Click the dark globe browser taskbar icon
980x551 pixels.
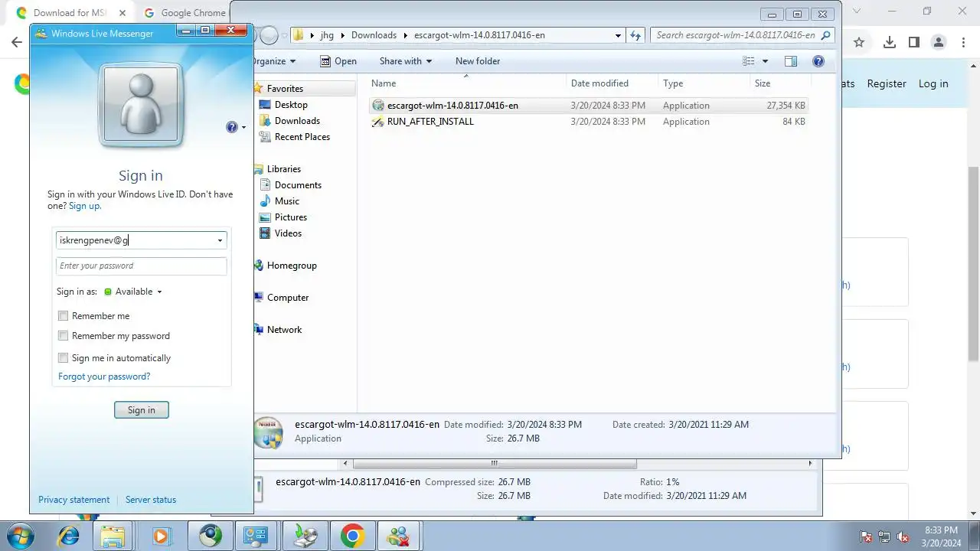[x=211, y=536]
